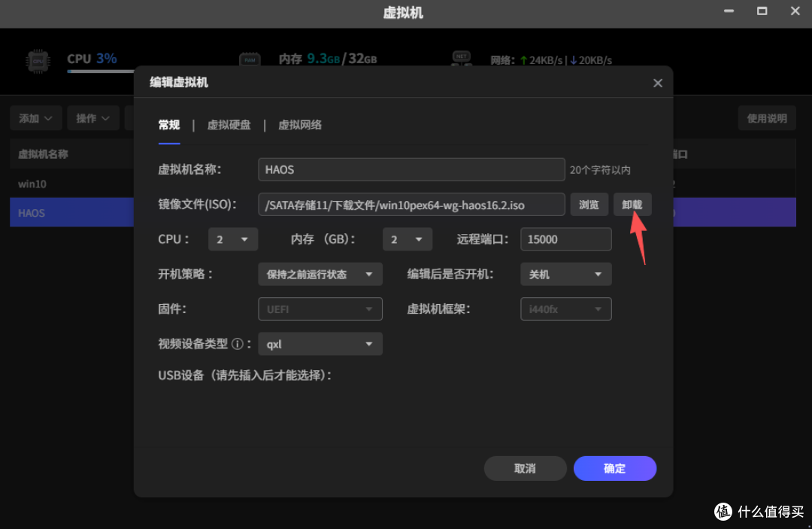812x529 pixels.
Task: Open the 编辑后是否开机 dropdown
Action: click(x=565, y=274)
